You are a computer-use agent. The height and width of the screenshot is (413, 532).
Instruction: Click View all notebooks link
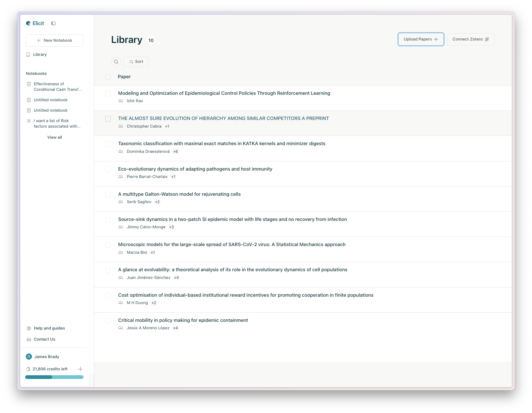[55, 137]
